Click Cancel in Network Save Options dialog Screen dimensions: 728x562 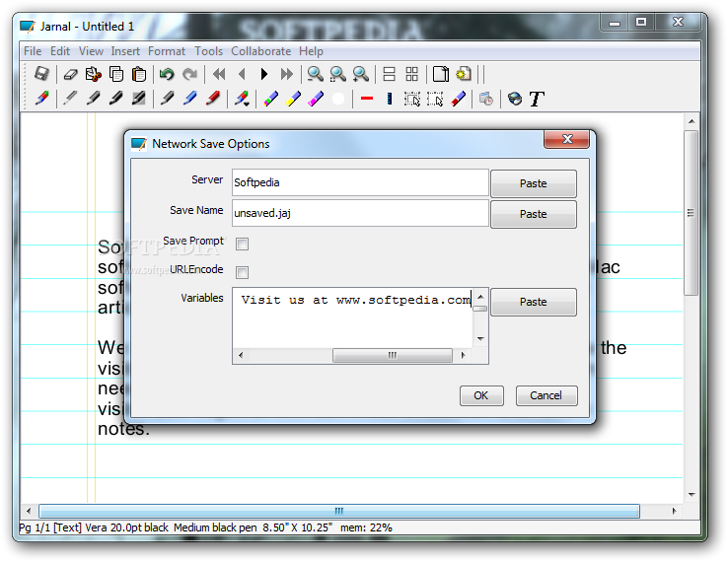point(546,395)
